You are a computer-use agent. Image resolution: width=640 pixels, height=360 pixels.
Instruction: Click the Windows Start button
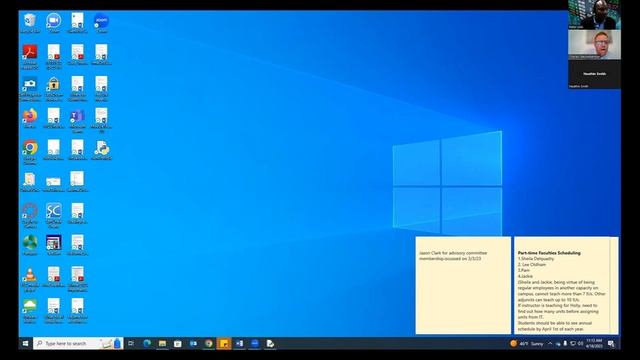tap(25, 344)
